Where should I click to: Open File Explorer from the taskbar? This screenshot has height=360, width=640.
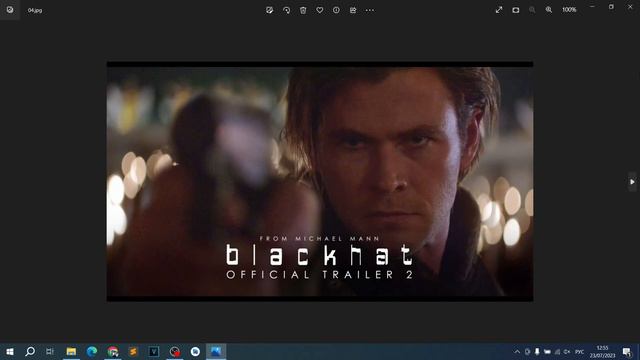(71, 351)
